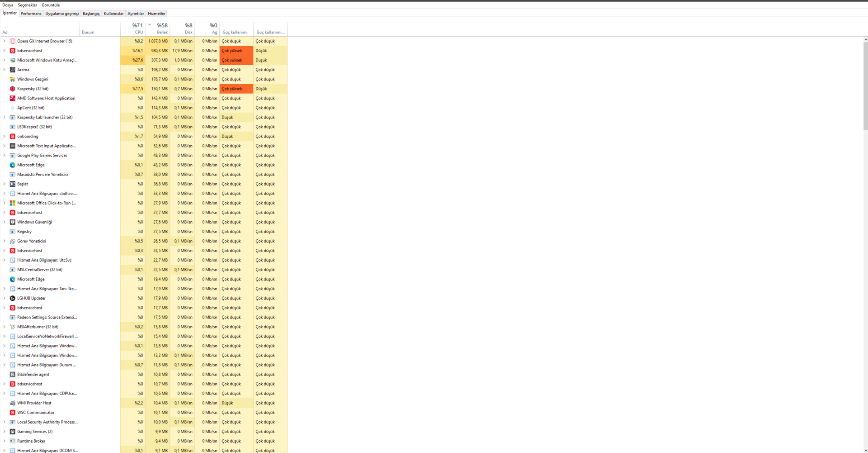Expand the Microsoft Windows Kötü Amaçl... process

coord(5,60)
